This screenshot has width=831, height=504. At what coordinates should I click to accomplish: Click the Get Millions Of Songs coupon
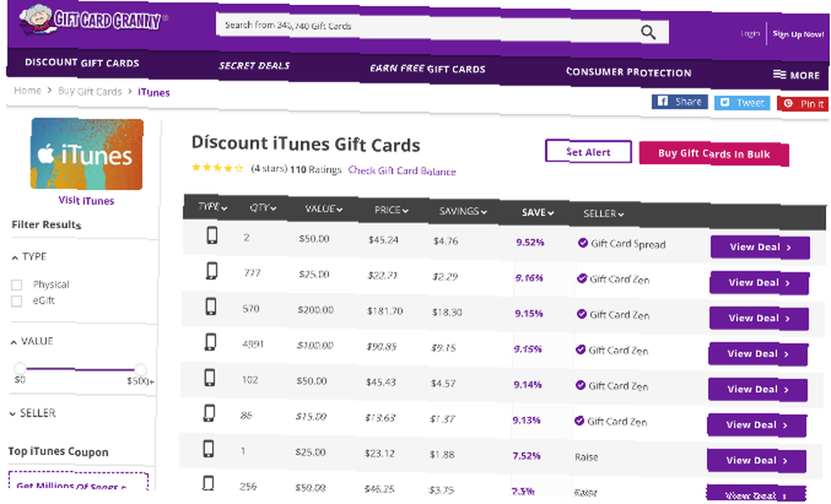point(78,481)
